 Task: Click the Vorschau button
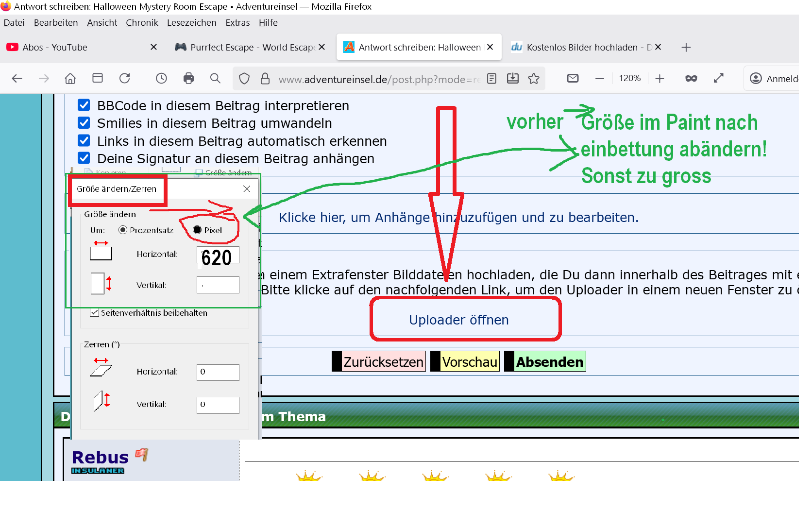[x=469, y=362]
